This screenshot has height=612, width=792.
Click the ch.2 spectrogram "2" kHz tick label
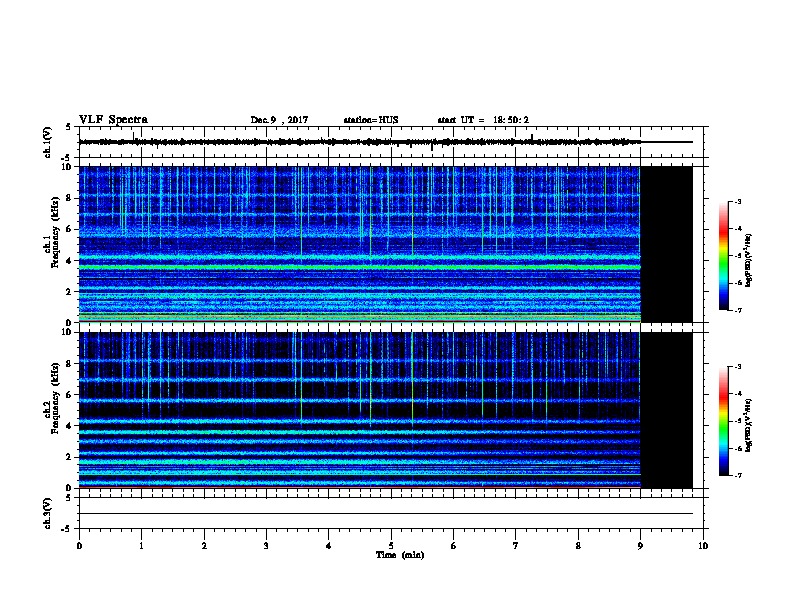pyautogui.click(x=69, y=457)
